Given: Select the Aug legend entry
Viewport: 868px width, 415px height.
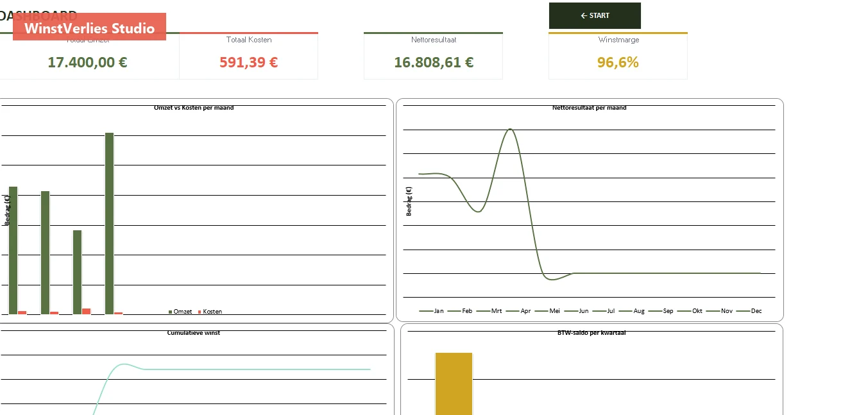Looking at the screenshot, I should (632, 311).
